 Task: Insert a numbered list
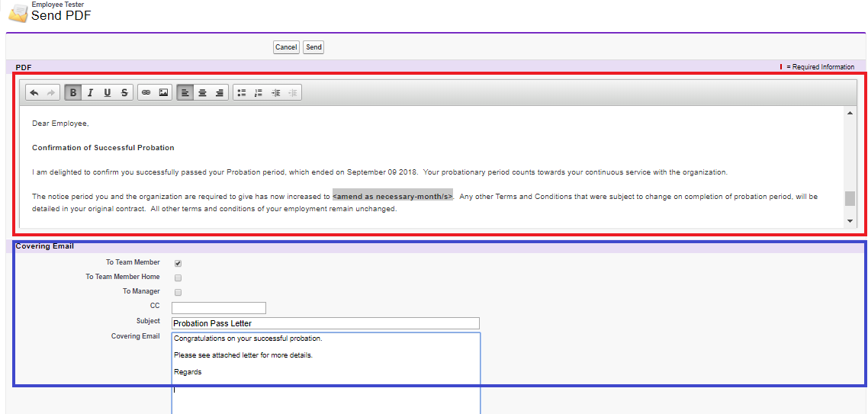259,93
